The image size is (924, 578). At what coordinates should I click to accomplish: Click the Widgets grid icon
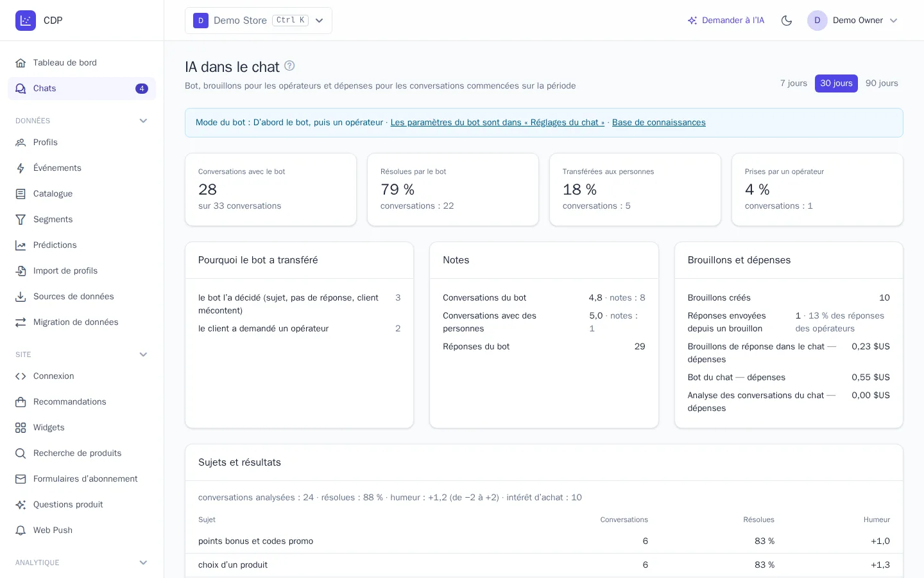tap(21, 428)
